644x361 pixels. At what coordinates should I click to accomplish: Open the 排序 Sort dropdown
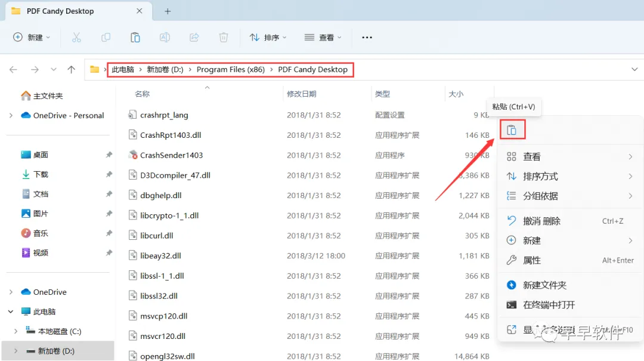268,38
